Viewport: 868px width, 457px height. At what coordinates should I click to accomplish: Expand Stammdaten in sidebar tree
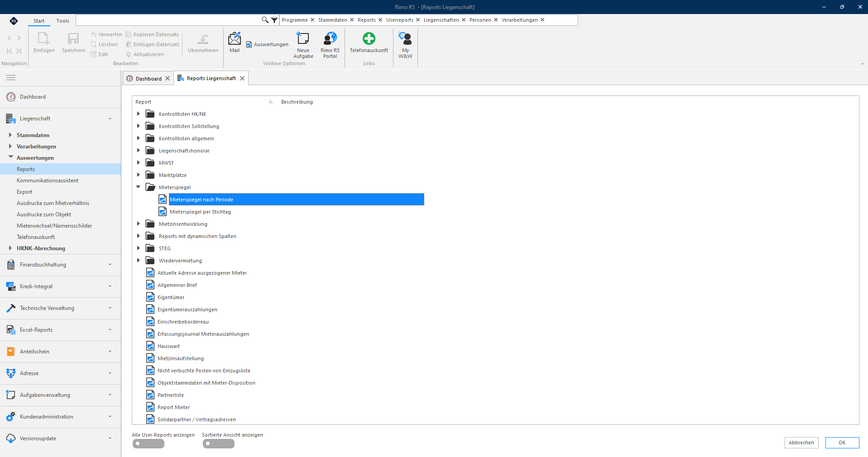pyautogui.click(x=10, y=135)
